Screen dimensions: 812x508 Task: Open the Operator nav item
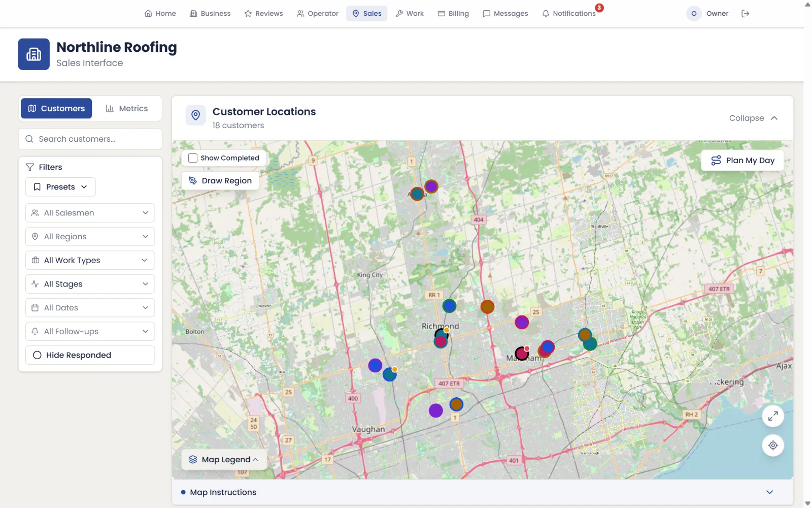[x=317, y=14]
